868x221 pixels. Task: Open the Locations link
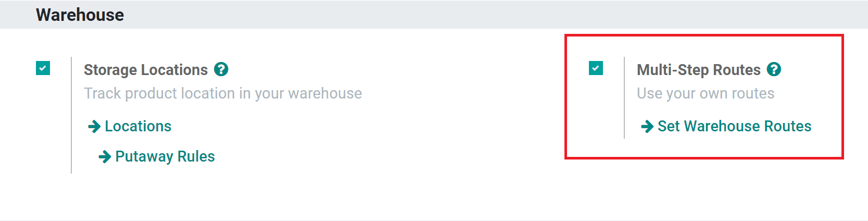138,126
